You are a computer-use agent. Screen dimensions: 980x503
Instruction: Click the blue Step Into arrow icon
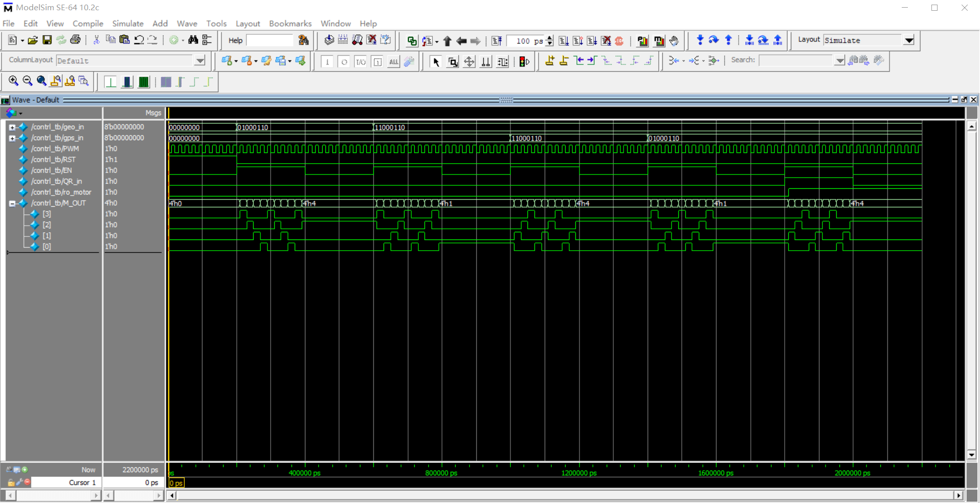tap(700, 40)
